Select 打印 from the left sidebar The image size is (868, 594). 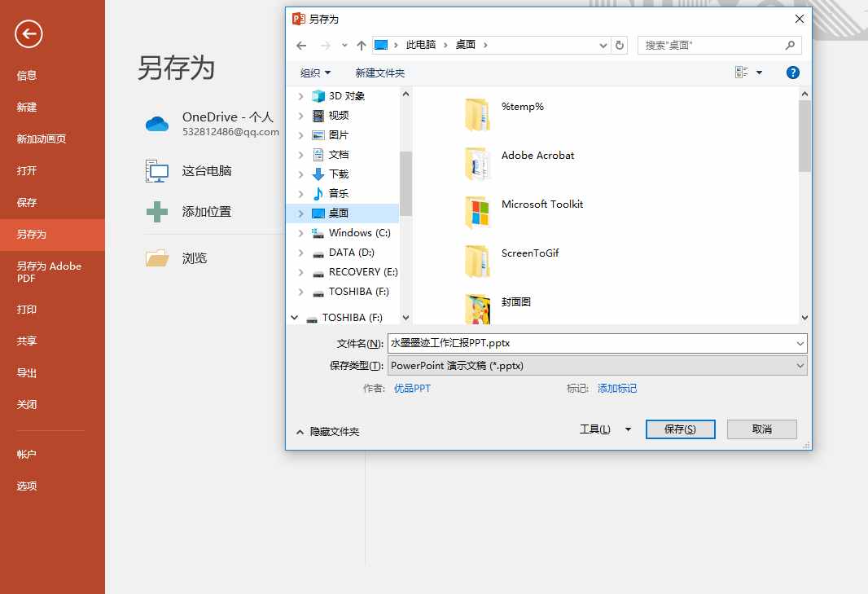[x=27, y=310]
